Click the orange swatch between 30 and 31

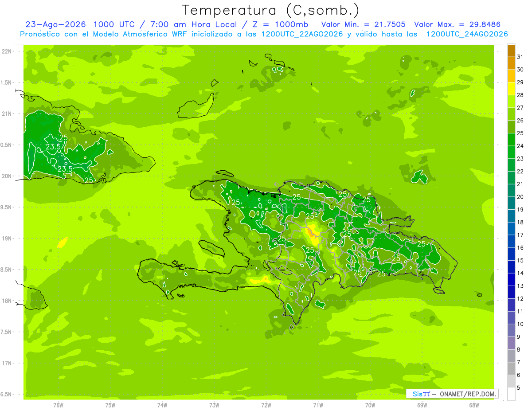pyautogui.click(x=511, y=63)
